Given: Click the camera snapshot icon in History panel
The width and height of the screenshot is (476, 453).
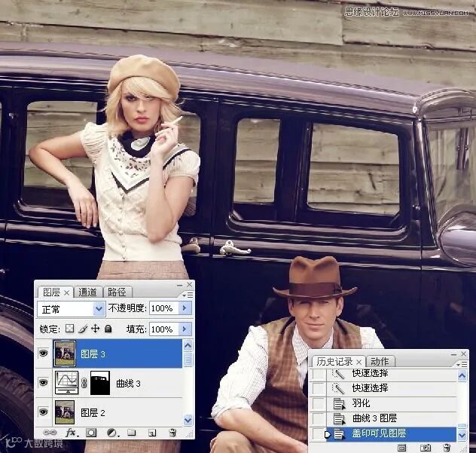Looking at the screenshot, I should click(426, 448).
